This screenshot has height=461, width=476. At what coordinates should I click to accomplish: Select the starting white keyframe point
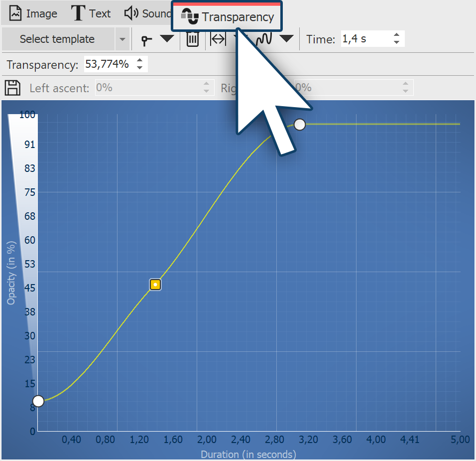tap(38, 401)
